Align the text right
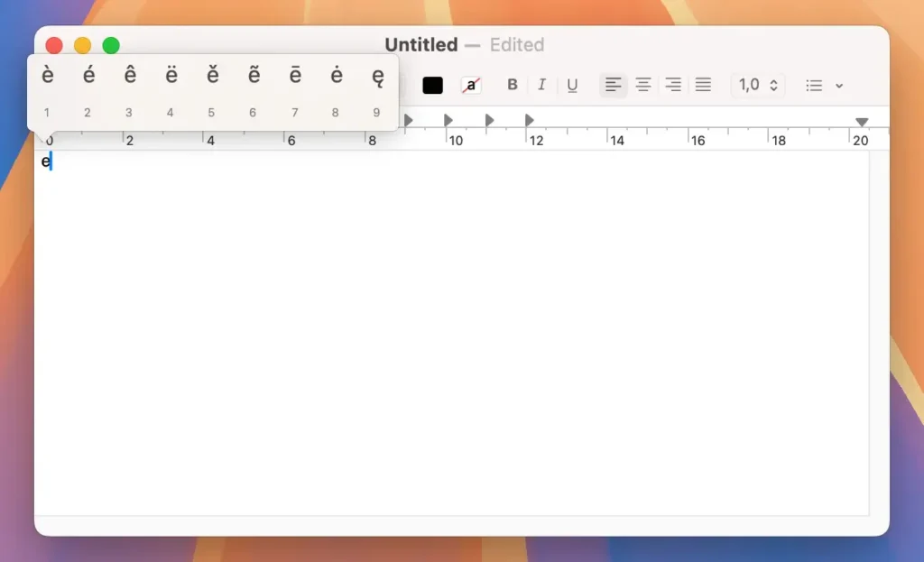This screenshot has width=924, height=562. click(672, 85)
